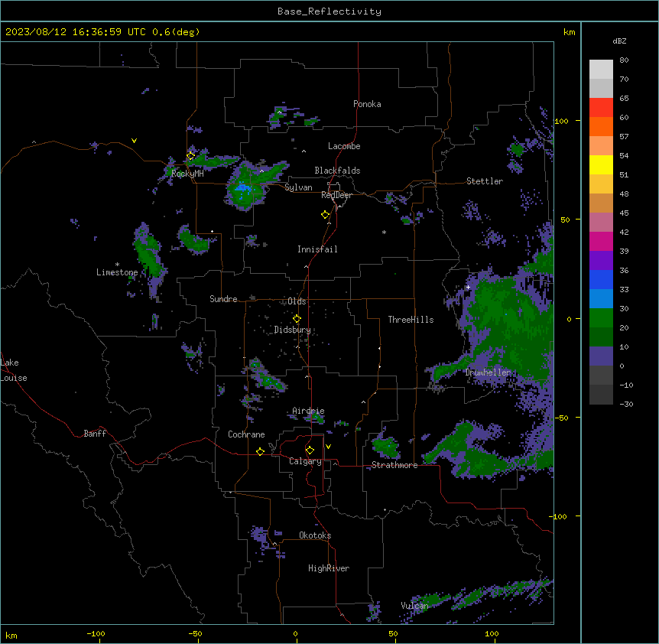659x644 pixels.
Task: Click the yellow diamond marker near RockyMH
Action: point(190,155)
